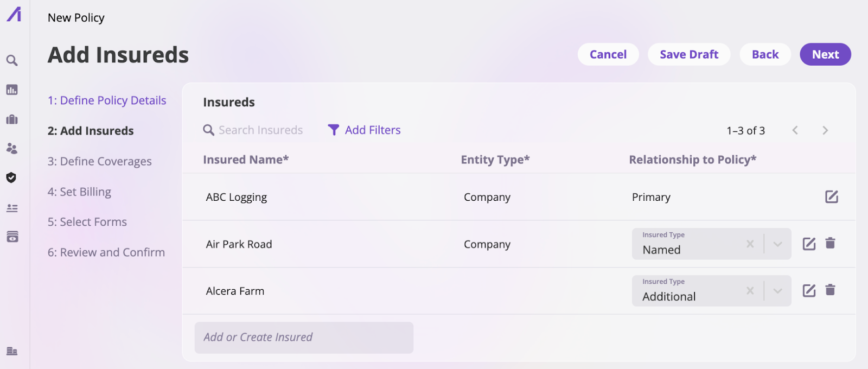Click the Cancel button
This screenshot has width=868, height=369.
click(x=608, y=54)
